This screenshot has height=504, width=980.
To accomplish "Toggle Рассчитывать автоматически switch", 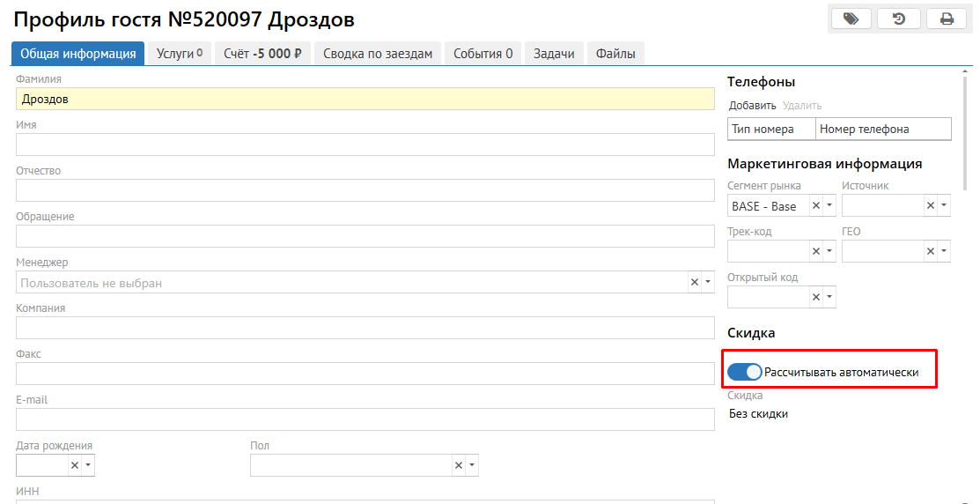I will pyautogui.click(x=744, y=372).
